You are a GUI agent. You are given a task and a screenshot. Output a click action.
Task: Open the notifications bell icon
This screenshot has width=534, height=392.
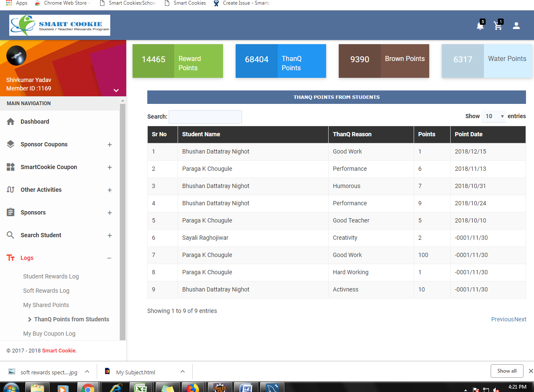480,26
